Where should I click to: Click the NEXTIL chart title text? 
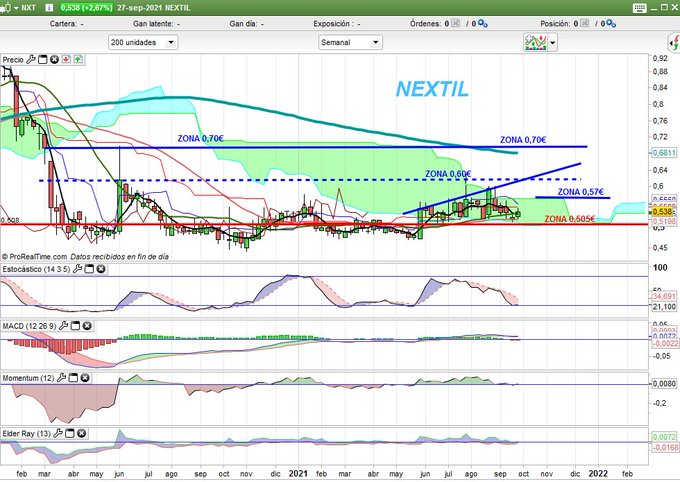point(432,89)
